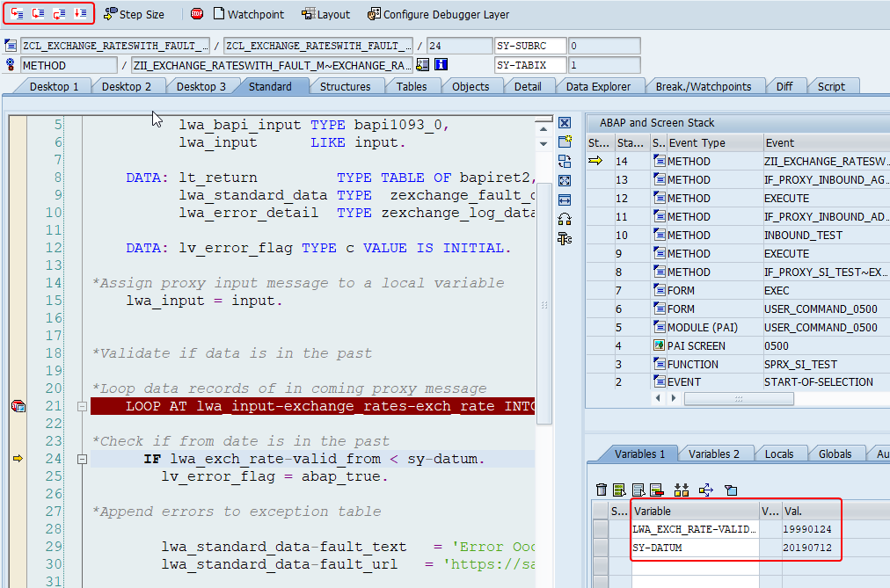Click the filter funnel icon in Variables toolbar
This screenshot has width=890, height=588.
[731, 490]
